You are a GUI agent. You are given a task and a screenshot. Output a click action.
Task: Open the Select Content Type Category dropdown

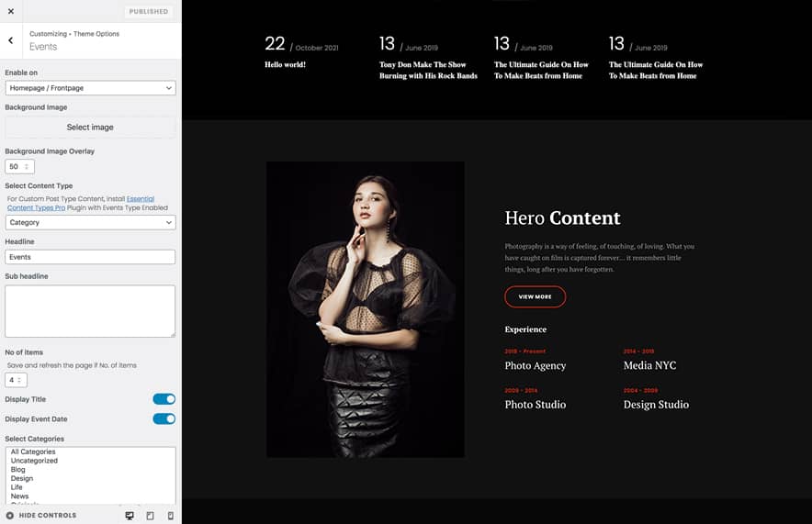(90, 222)
